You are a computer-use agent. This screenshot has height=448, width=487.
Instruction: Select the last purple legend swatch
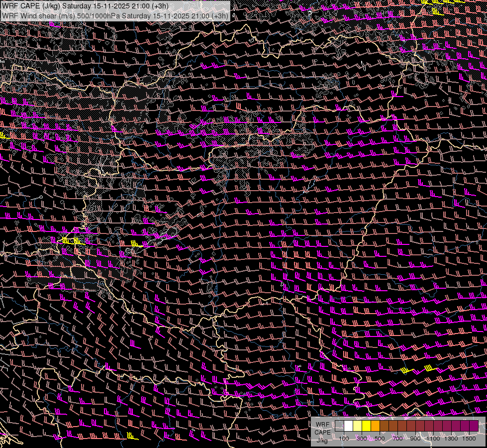tap(474, 426)
